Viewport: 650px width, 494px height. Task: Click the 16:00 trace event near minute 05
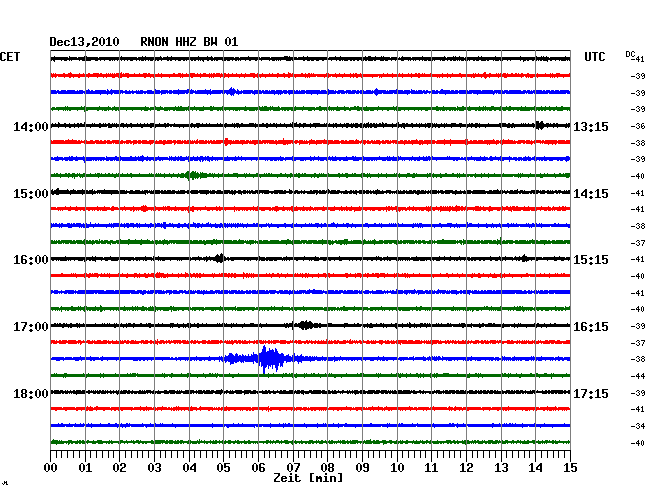(219, 259)
